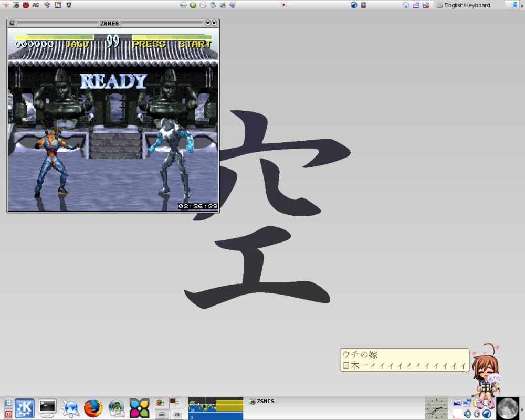Click the red logout power button
Viewport: 525px width, 420px height.
tap(8, 414)
